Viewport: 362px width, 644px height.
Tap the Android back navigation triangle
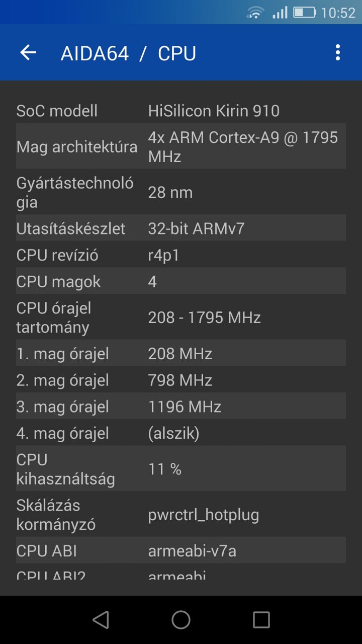coord(101,620)
